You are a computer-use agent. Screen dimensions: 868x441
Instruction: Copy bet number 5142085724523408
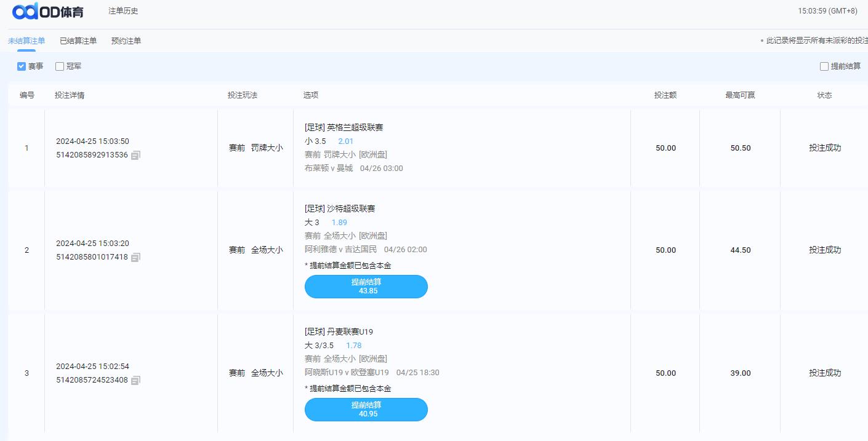click(x=135, y=380)
